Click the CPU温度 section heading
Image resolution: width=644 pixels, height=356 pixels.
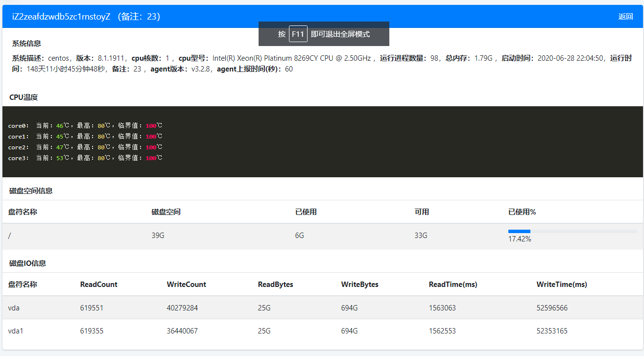(24, 97)
